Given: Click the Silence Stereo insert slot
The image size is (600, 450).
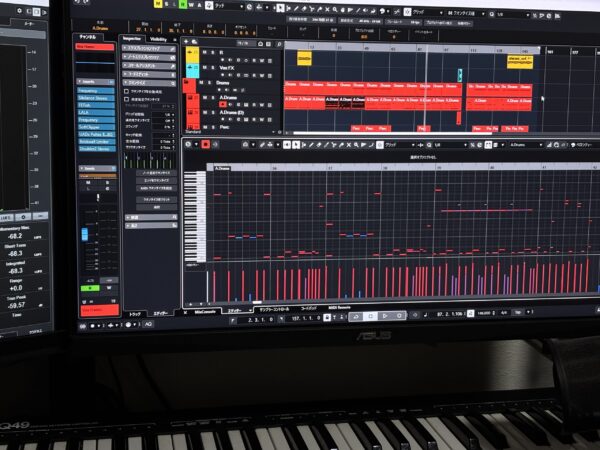Looking at the screenshot, I should (95, 98).
